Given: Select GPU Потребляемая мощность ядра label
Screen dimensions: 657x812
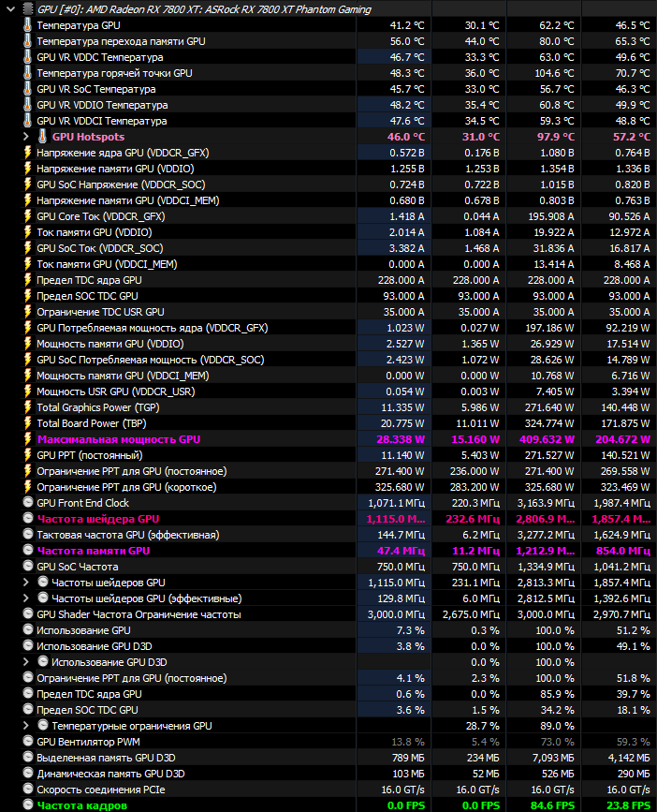Looking at the screenshot, I should point(153,329).
